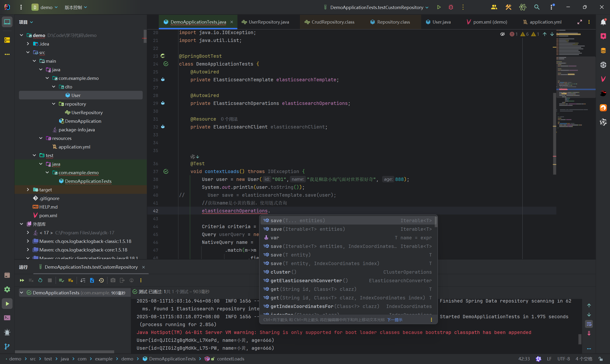Open the Terminal tool window

click(7, 318)
